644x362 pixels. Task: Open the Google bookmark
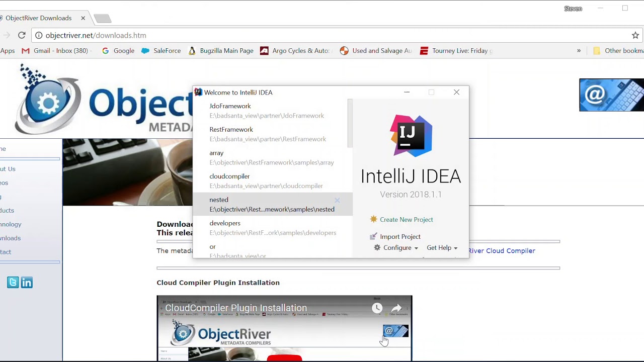pyautogui.click(x=118, y=51)
